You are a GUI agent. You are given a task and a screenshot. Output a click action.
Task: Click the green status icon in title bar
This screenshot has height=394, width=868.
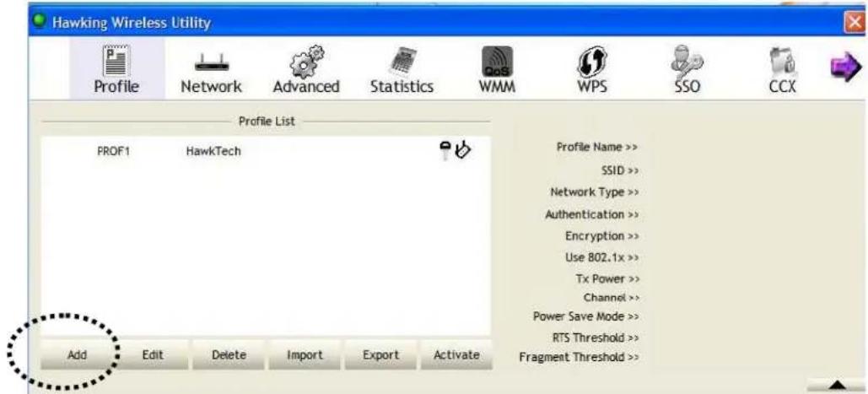tap(39, 22)
